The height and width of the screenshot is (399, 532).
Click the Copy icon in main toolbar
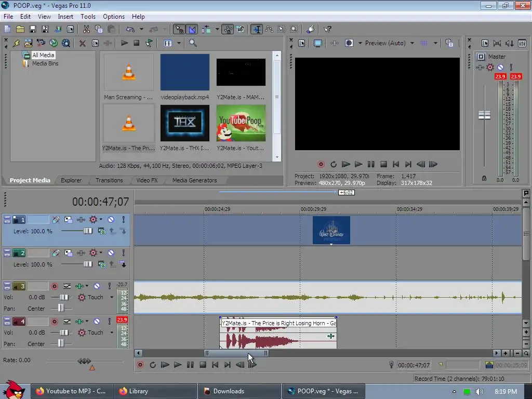(99, 29)
